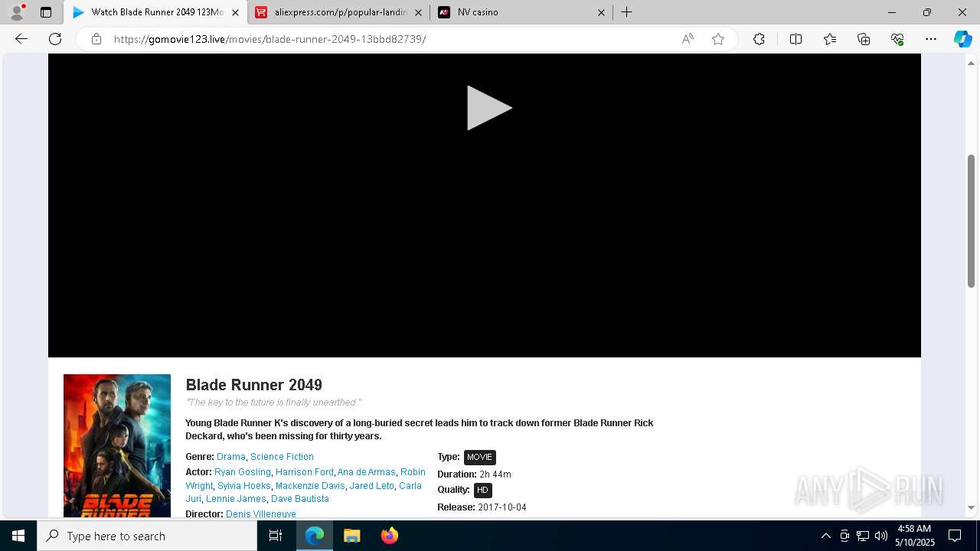This screenshot has height=551, width=980.
Task: Open director Denis Villeneuve's page
Action: click(x=261, y=514)
